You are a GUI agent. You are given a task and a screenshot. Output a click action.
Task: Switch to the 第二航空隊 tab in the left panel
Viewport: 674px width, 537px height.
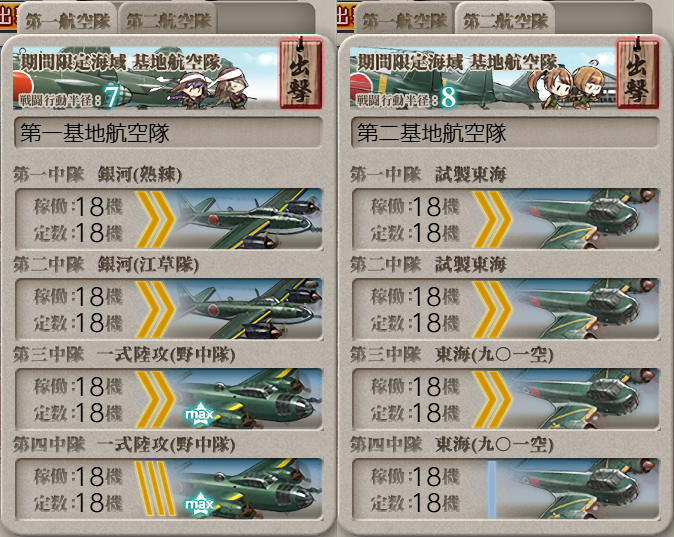click(168, 20)
